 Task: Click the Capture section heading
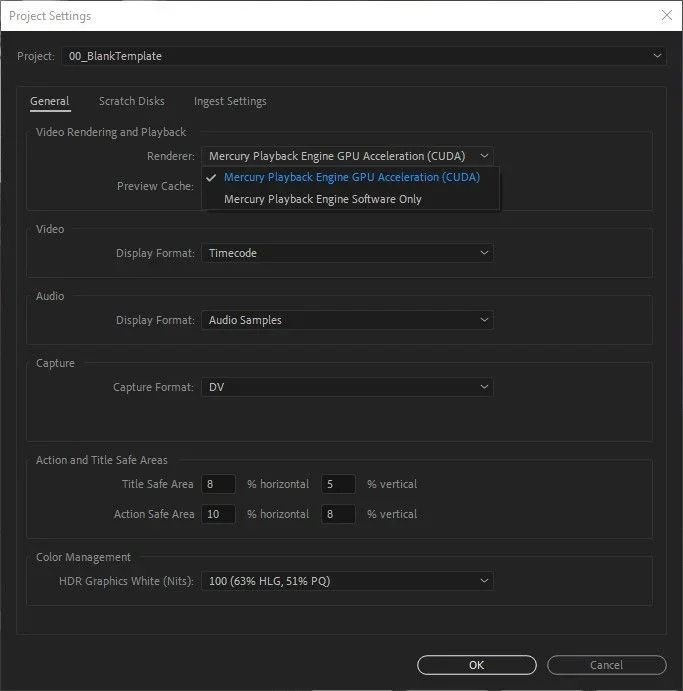tap(55, 363)
